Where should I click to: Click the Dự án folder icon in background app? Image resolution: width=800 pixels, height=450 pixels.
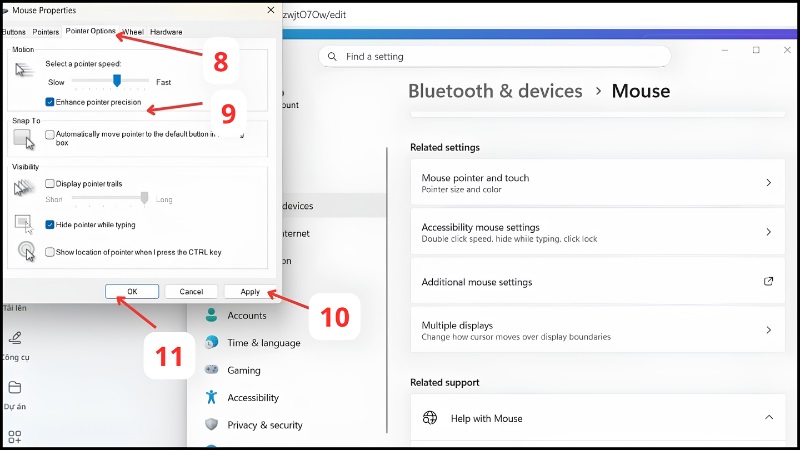(15, 387)
